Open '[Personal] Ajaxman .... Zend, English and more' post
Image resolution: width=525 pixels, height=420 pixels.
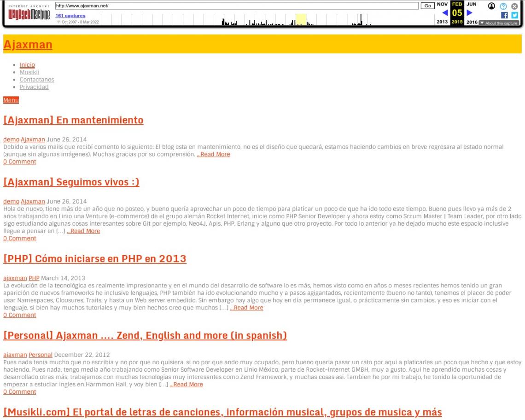point(145,335)
